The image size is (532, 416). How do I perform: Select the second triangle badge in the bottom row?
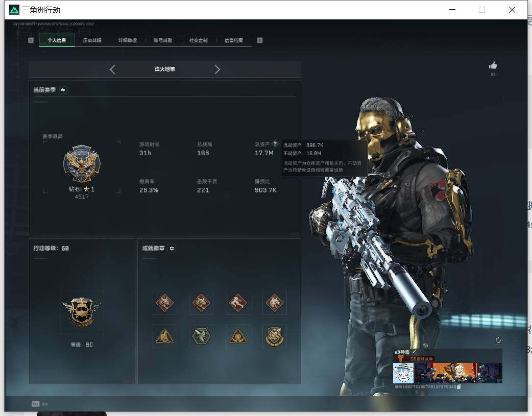coord(238,336)
